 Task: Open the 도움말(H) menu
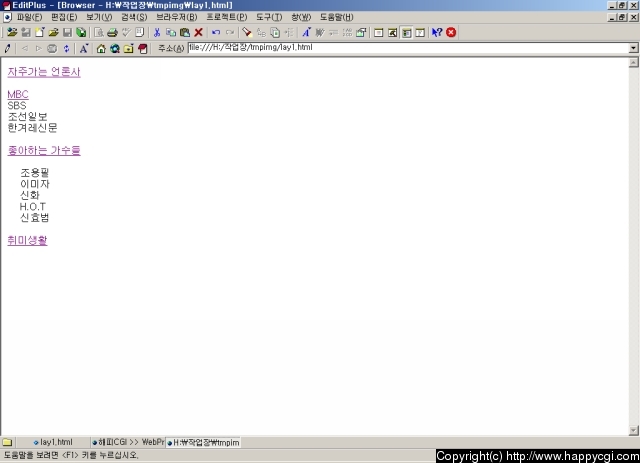coord(337,17)
